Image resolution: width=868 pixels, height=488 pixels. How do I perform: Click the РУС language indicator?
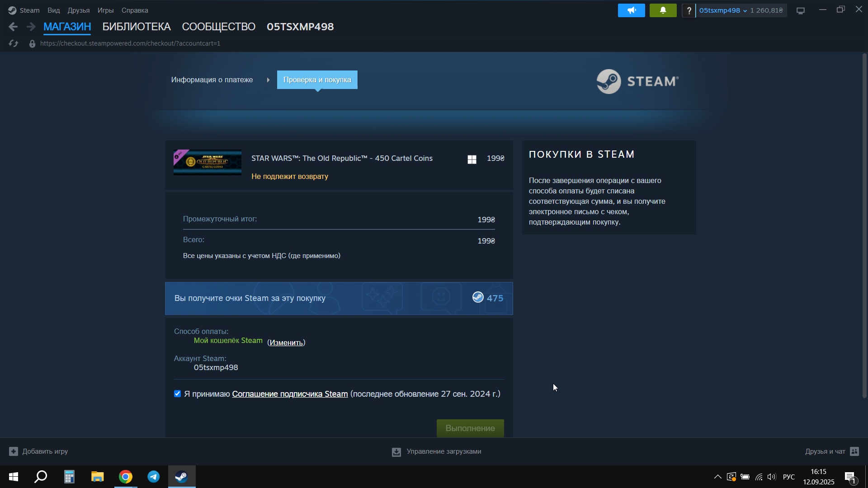click(789, 477)
